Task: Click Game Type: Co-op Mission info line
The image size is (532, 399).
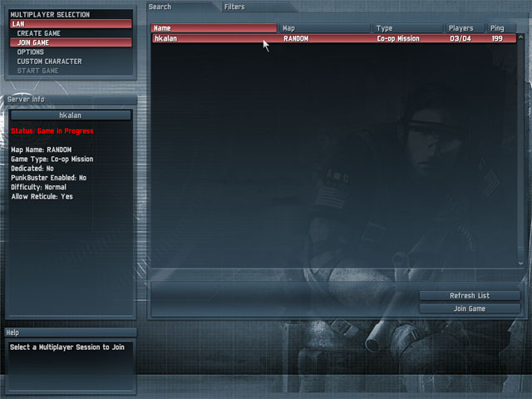Action: pos(52,159)
